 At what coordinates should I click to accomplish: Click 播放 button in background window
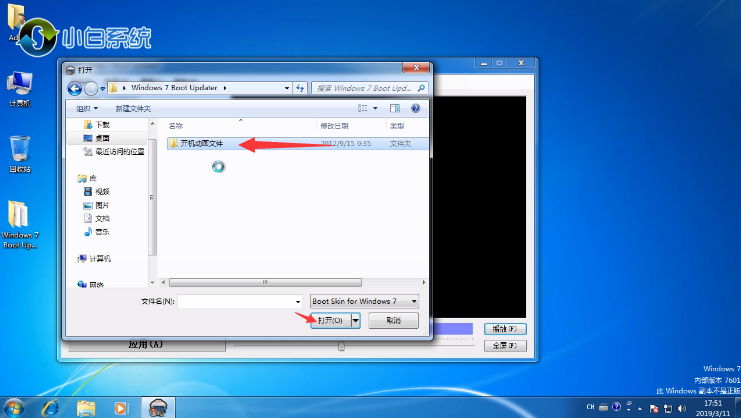[505, 329]
